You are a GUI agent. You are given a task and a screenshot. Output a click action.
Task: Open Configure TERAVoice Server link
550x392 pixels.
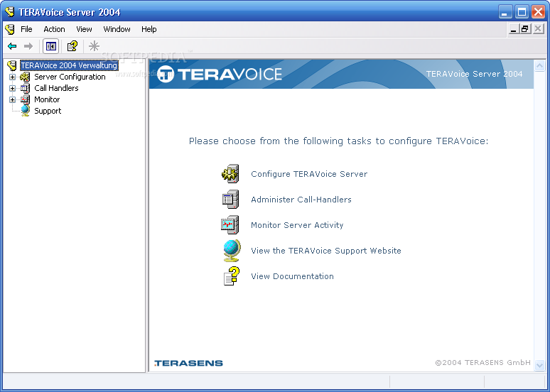coord(309,174)
